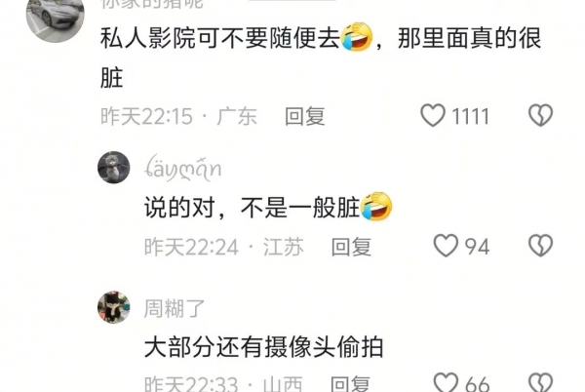Dislike 周糊了's reply about 摄像头偷拍
Viewport: 585px width, 392px height.
click(x=540, y=382)
